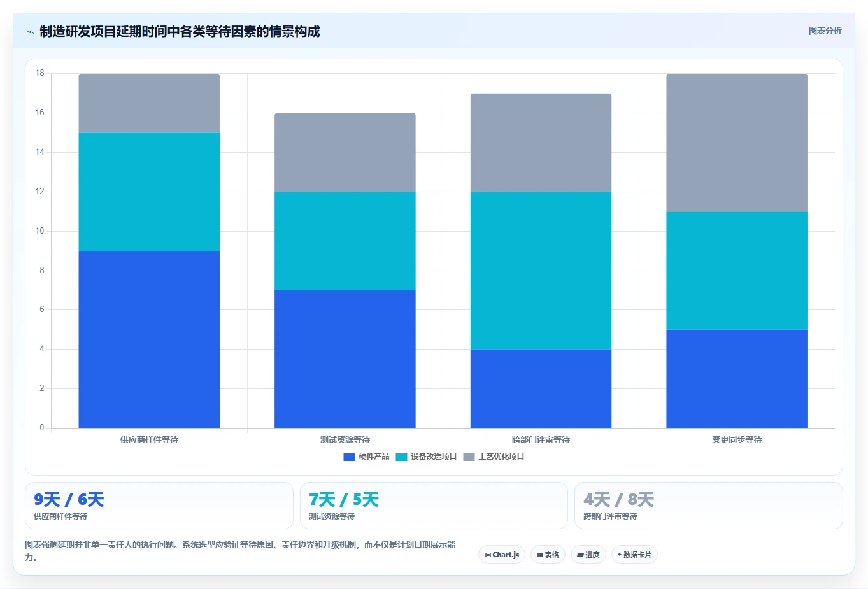Click the gray segment of 变更同步等待 bar
The height and width of the screenshot is (589, 868).
(737, 143)
